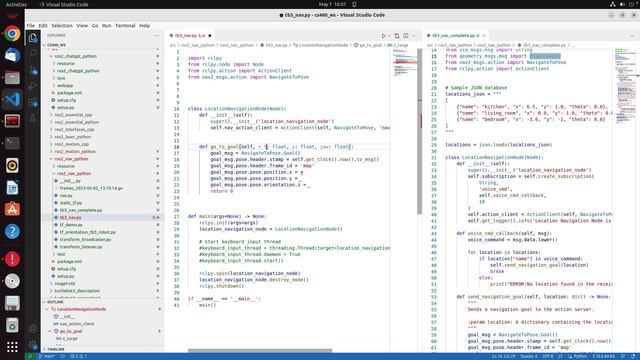Open the Go menu
This screenshot has height=360, width=640.
coord(95,25)
